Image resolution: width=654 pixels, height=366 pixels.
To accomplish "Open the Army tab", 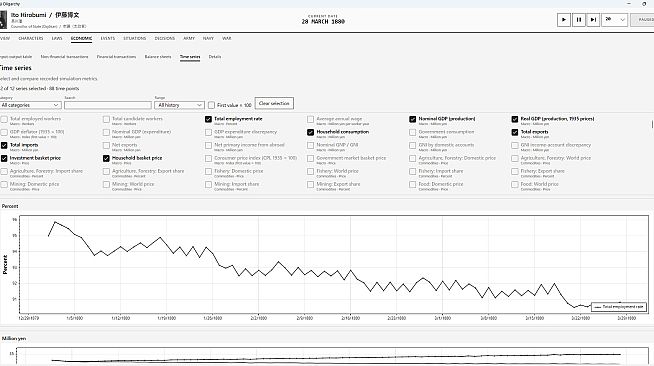I will click(189, 38).
